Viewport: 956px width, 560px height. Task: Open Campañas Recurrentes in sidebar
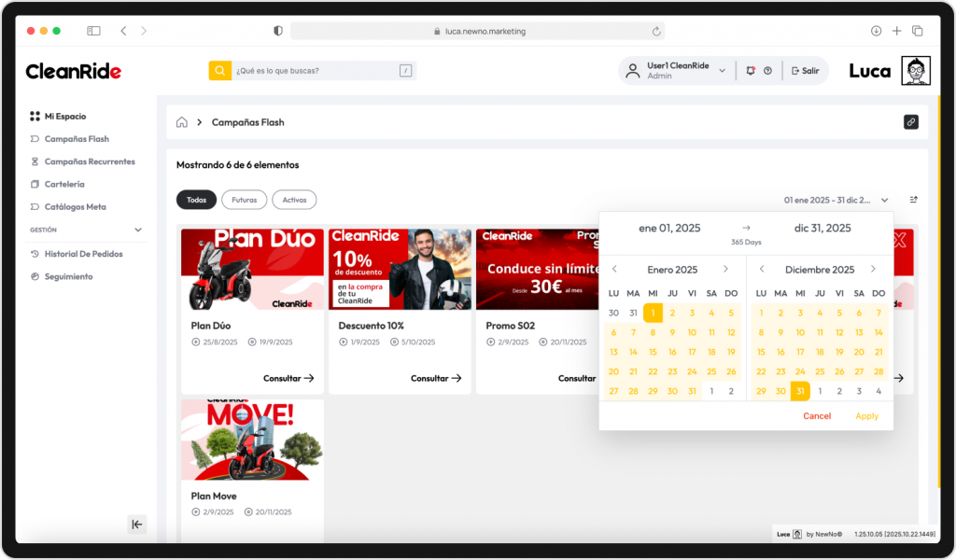[x=90, y=161]
